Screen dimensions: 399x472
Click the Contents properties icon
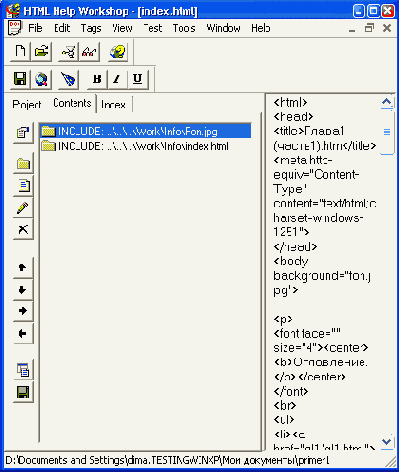point(23,133)
